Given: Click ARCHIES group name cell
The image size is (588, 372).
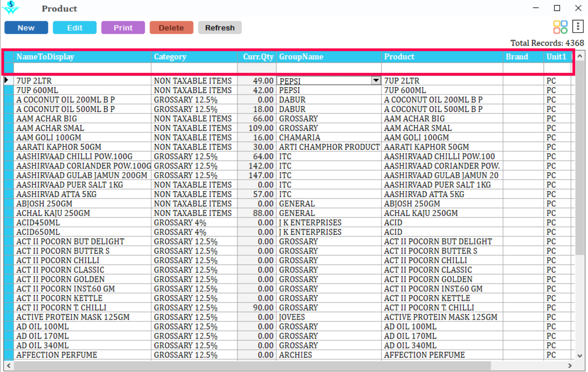Looking at the screenshot, I should click(329, 355).
